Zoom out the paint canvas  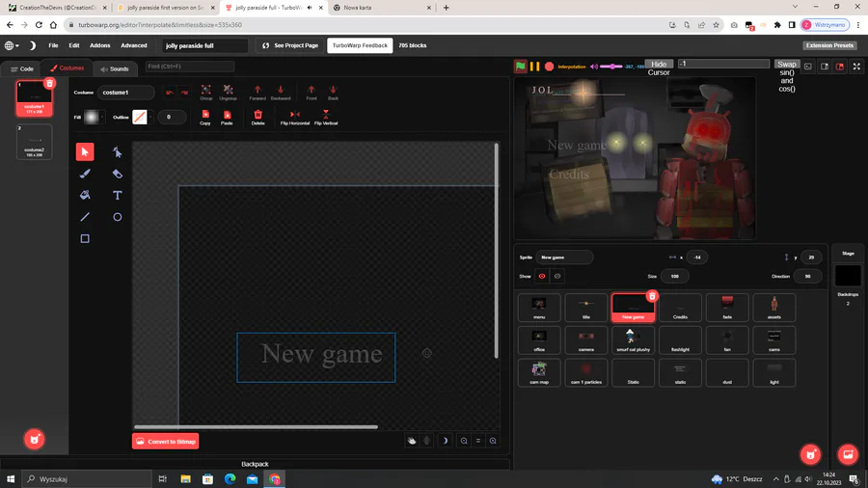[x=464, y=441]
